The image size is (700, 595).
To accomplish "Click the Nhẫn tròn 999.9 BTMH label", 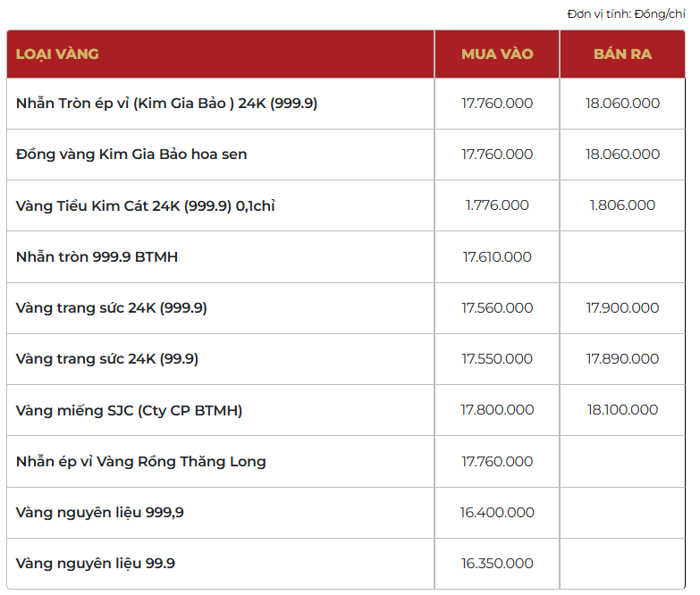I will 97,257.
